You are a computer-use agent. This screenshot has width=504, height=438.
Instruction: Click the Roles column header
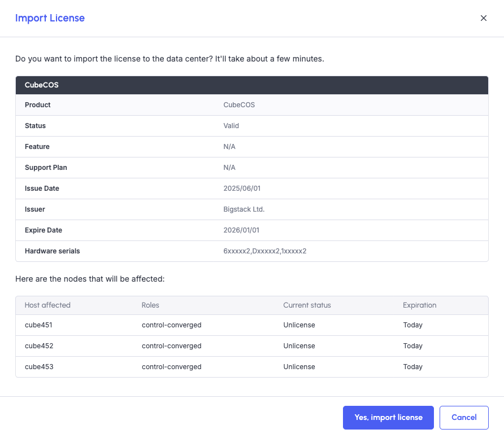pos(150,305)
